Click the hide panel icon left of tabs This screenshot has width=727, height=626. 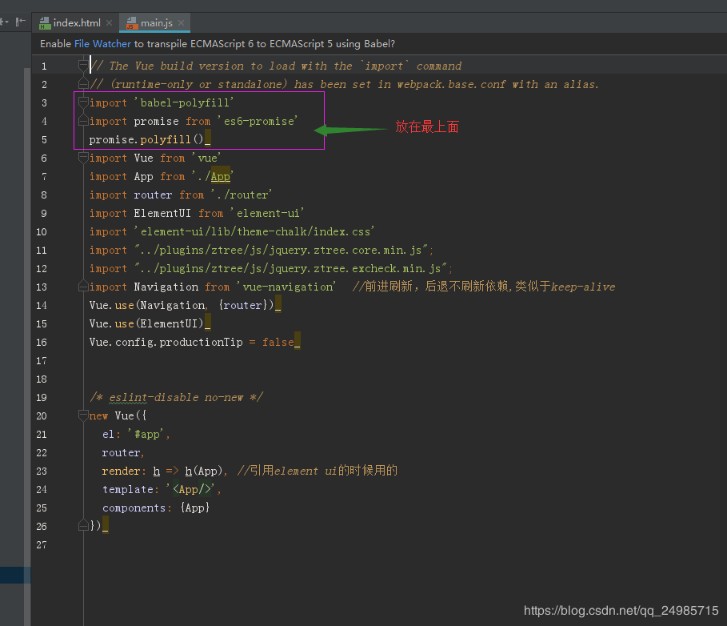(20, 22)
